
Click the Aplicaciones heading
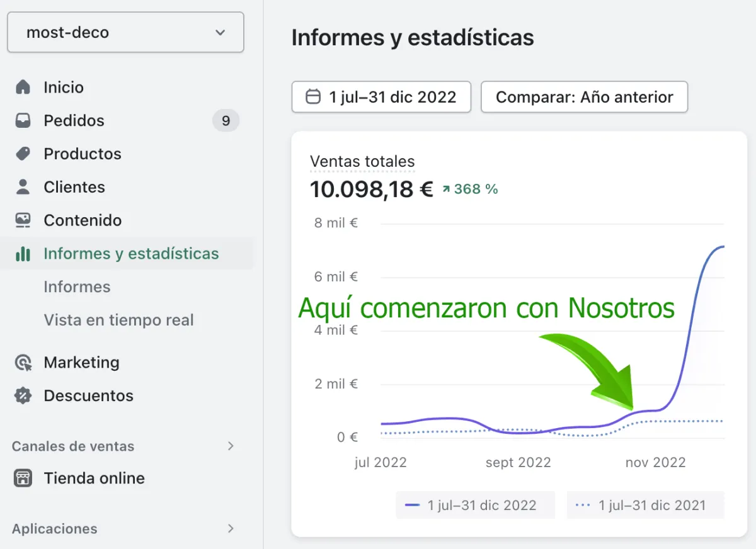[55, 529]
